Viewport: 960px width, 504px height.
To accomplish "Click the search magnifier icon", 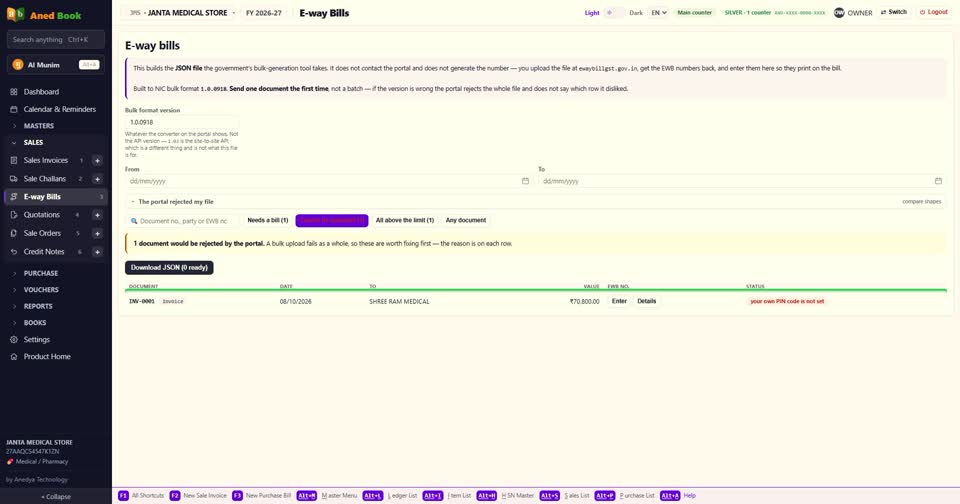I will (x=134, y=221).
